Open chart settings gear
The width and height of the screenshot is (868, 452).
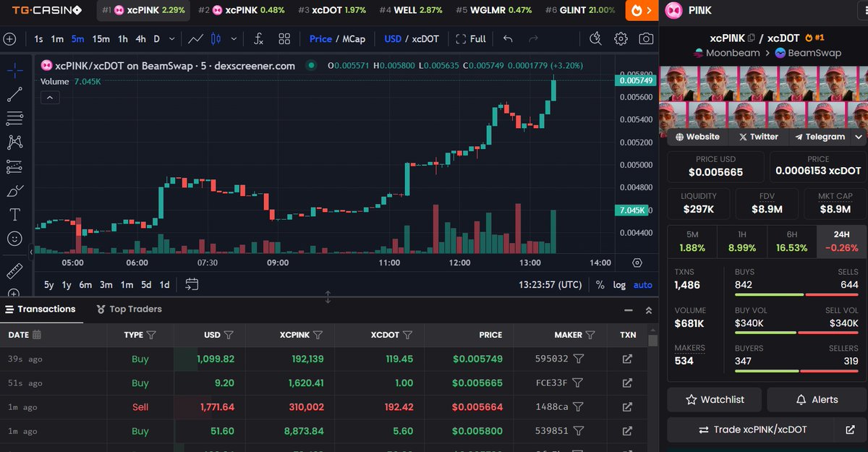point(621,39)
